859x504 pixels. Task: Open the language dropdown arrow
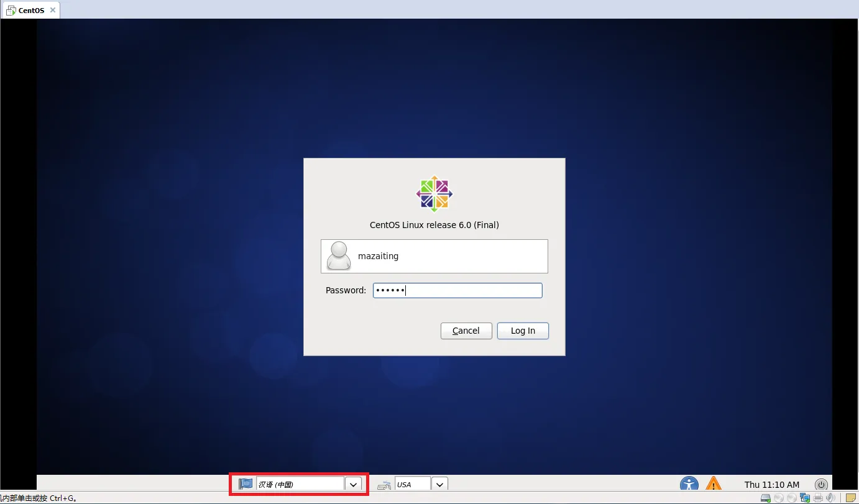pos(354,484)
